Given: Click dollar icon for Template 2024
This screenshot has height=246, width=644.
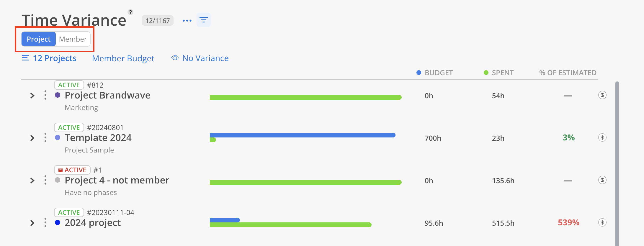Looking at the screenshot, I should [602, 137].
